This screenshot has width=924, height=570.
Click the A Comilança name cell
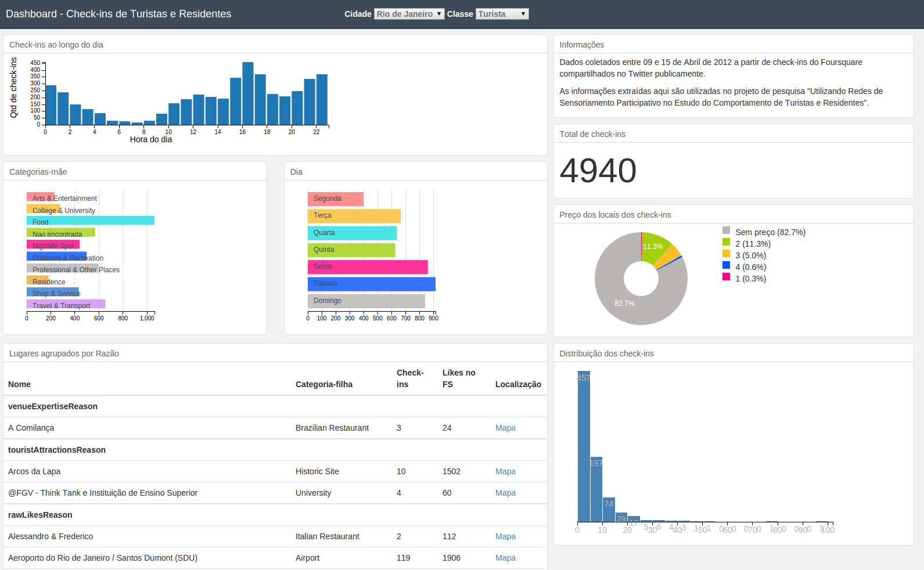click(31, 428)
